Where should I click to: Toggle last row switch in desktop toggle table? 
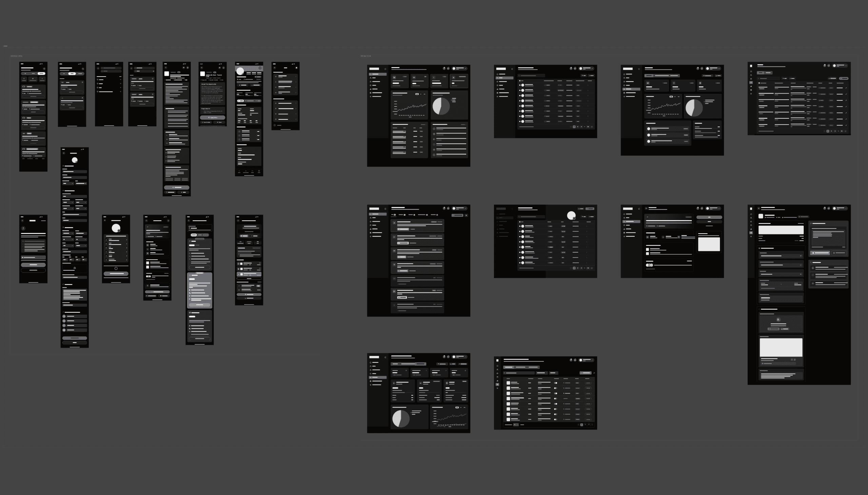pos(556,419)
